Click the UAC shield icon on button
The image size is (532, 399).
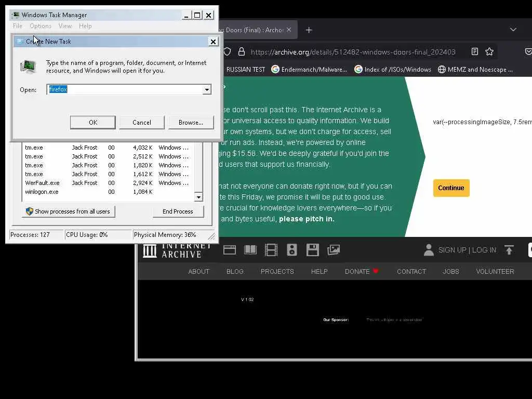[30, 211]
